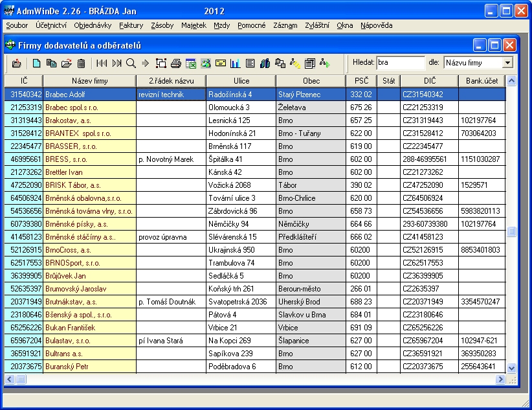The image size is (532, 410).
Task: Click the overlapping windows toolbar icon
Action: coord(280,63)
